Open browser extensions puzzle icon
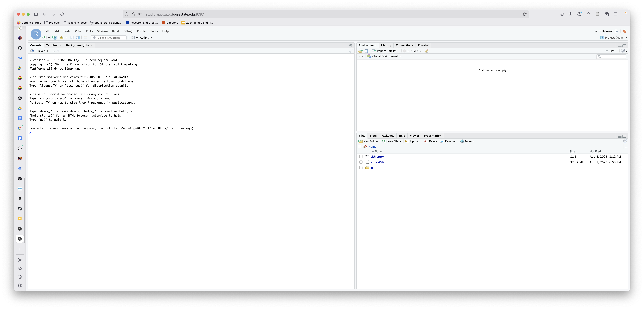Viewport: 644px width, 309px height. (588, 14)
